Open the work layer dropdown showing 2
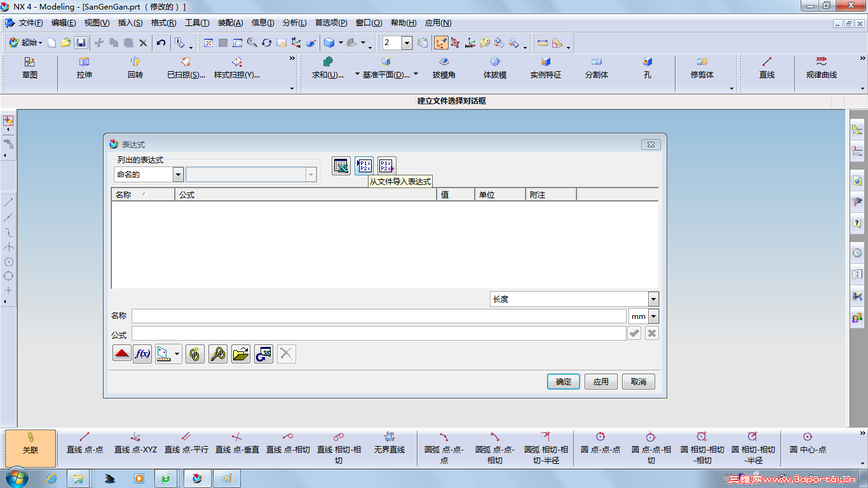 click(x=406, y=43)
